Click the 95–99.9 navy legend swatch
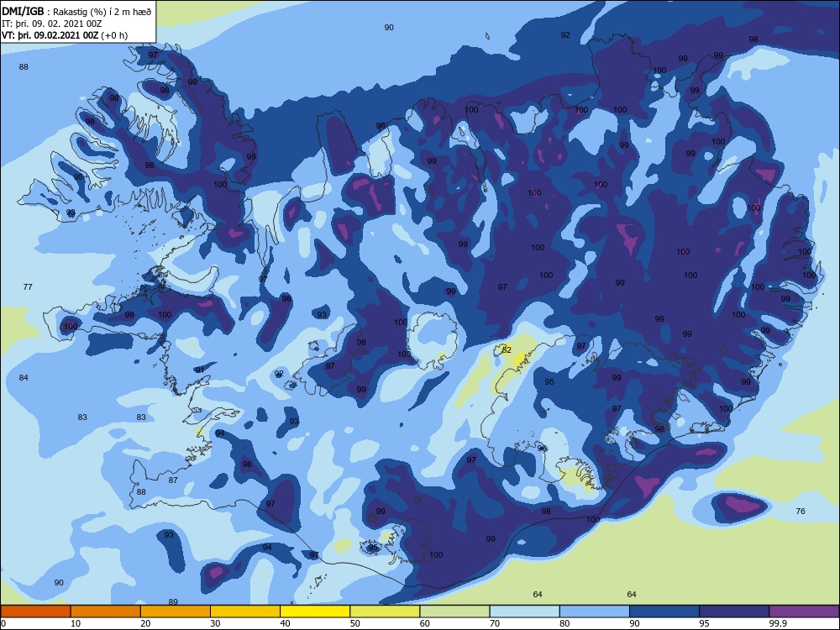This screenshot has height=630, width=840. (x=734, y=612)
